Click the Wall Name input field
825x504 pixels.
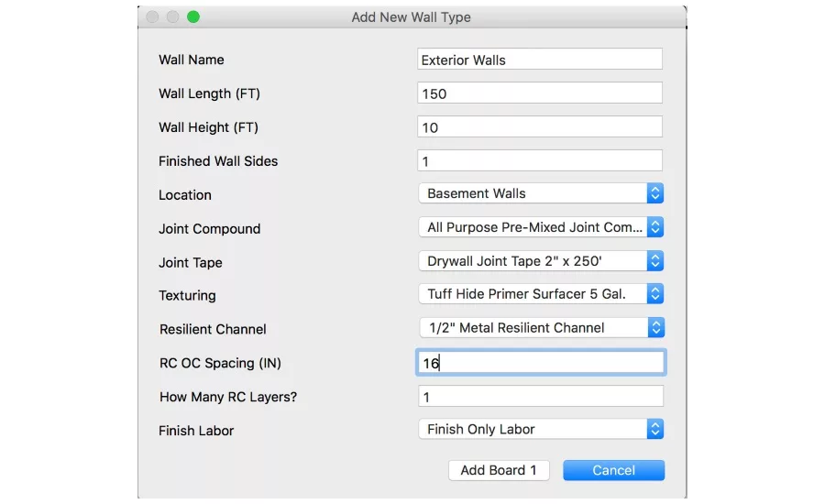click(x=539, y=60)
